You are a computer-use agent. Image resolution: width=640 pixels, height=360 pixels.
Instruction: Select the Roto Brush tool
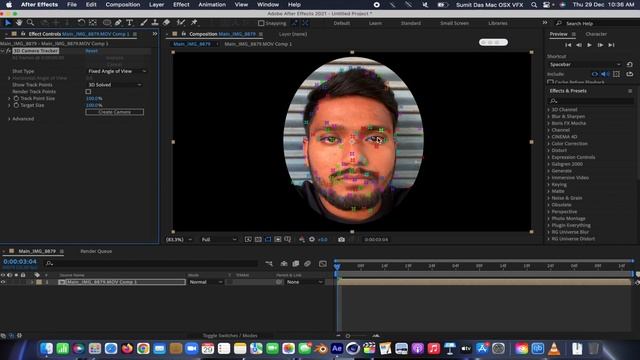(181, 23)
